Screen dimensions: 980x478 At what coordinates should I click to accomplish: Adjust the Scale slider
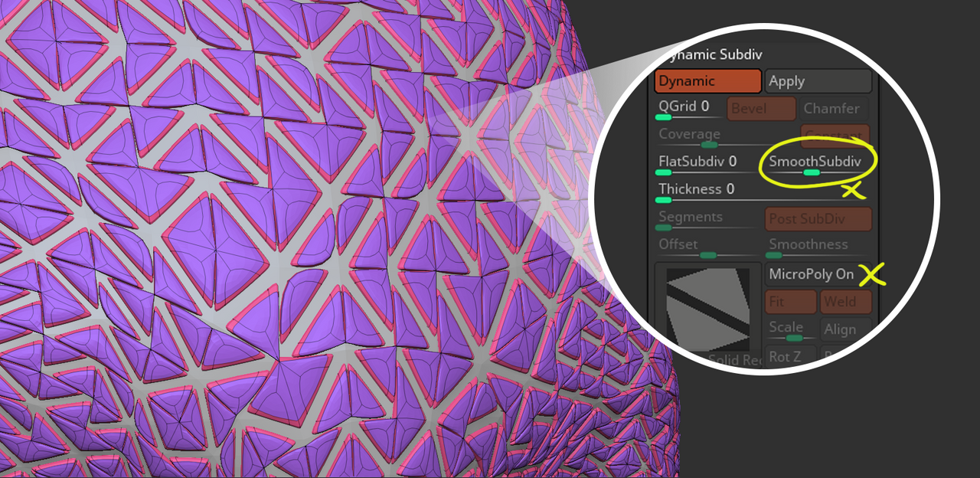click(x=791, y=330)
